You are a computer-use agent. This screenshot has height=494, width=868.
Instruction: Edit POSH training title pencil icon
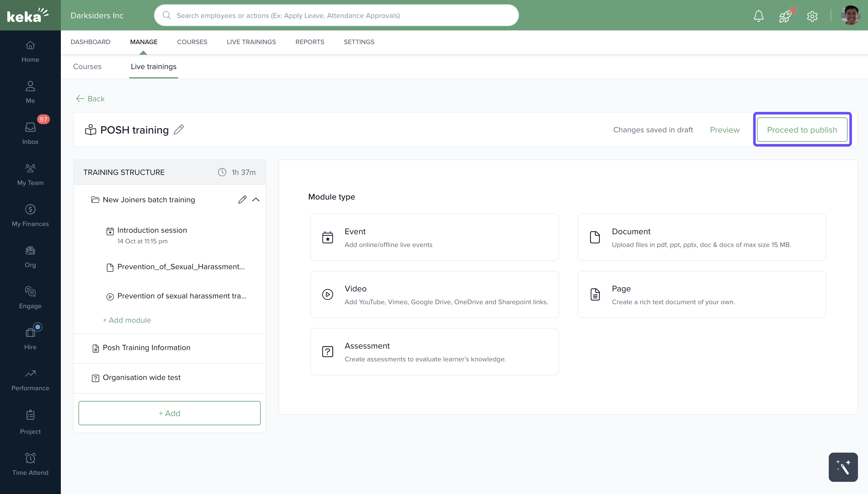coord(179,130)
